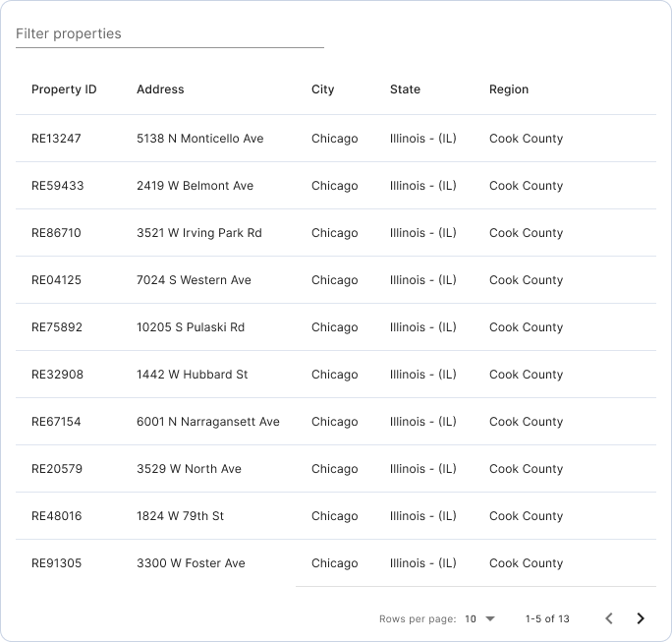Select property ID RE04125
Viewport: 672px width, 642px height.
56,280
